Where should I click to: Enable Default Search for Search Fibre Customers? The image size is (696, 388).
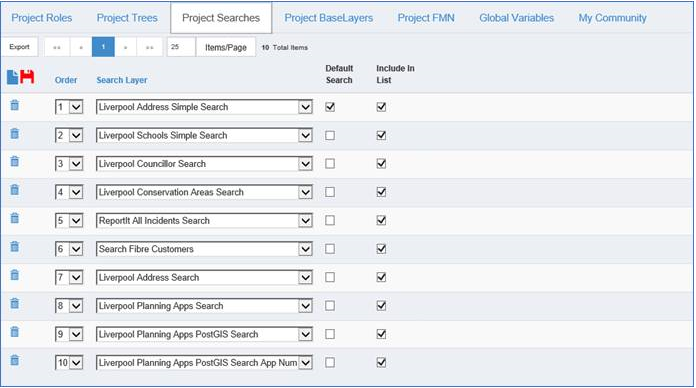[x=330, y=249]
